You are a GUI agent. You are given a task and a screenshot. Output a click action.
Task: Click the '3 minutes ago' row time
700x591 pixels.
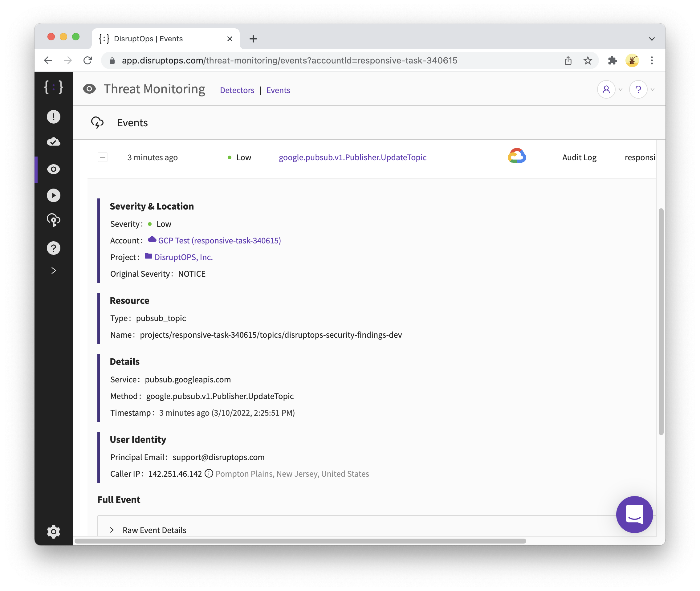153,157
